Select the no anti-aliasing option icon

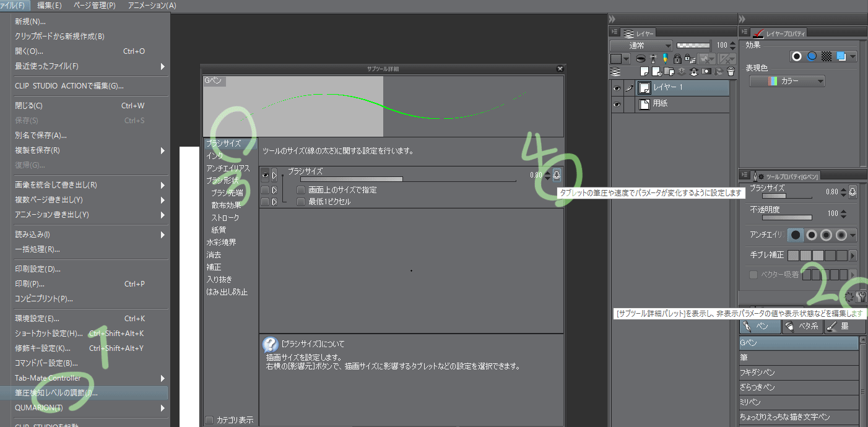[x=796, y=235]
